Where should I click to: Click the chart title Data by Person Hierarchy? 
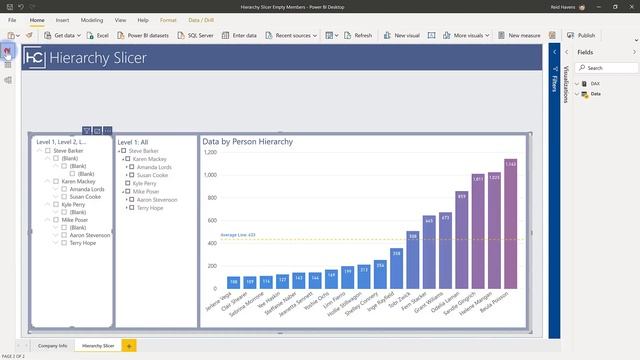pos(248,142)
